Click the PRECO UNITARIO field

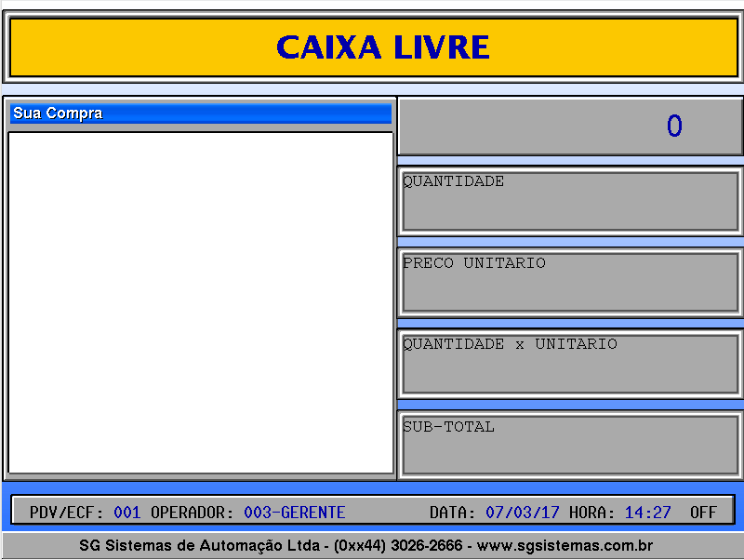pos(569,283)
